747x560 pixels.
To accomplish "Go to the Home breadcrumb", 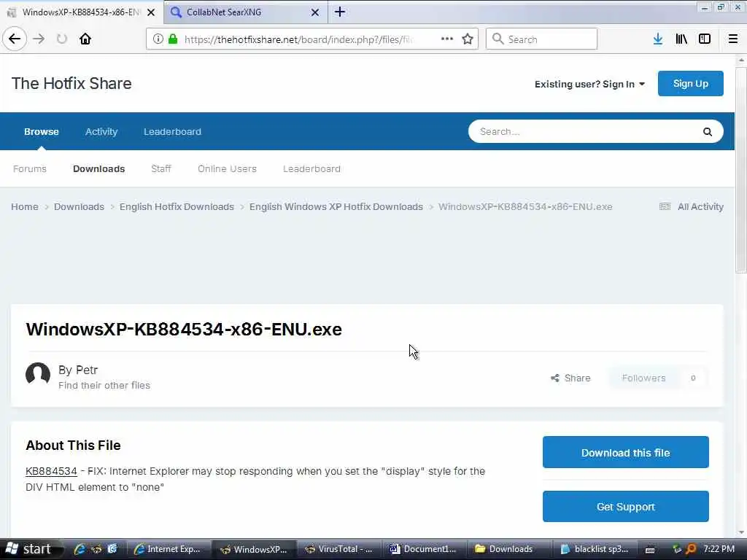I will (25, 206).
